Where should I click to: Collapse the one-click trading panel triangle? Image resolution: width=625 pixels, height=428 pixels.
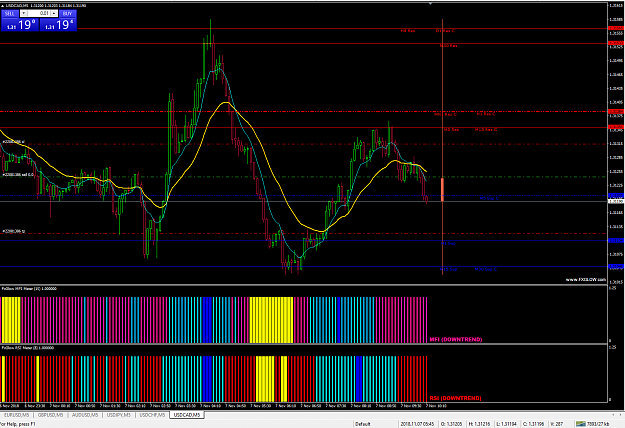point(3,6)
